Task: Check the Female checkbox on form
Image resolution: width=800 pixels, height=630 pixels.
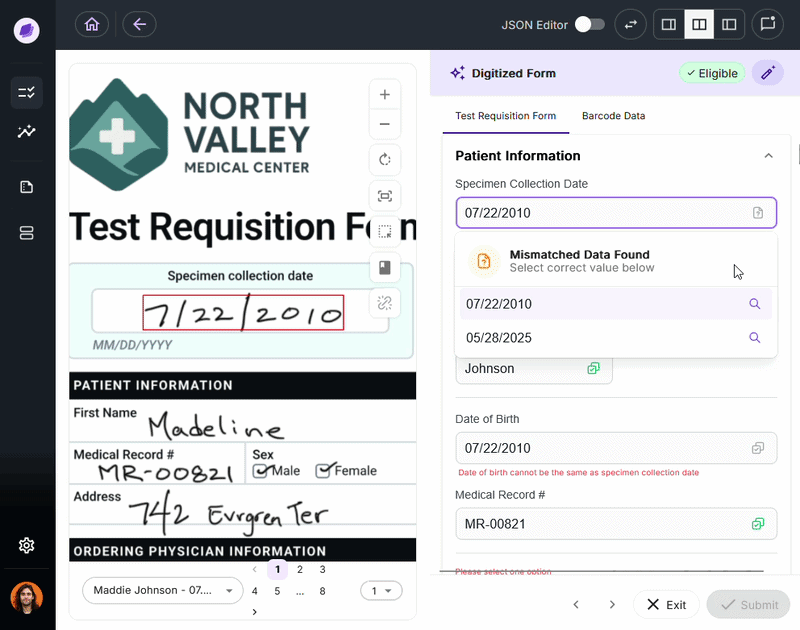Action: (x=323, y=471)
